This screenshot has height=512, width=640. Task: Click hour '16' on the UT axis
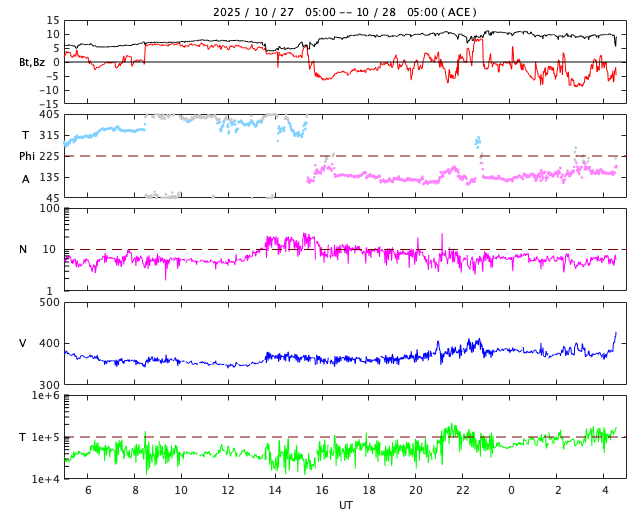(x=322, y=490)
